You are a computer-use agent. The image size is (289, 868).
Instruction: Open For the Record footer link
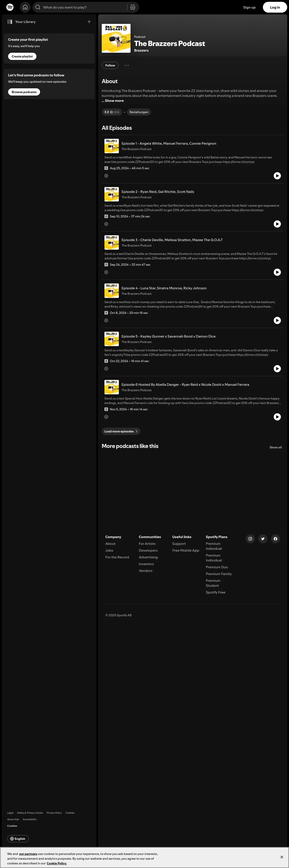coord(117,557)
